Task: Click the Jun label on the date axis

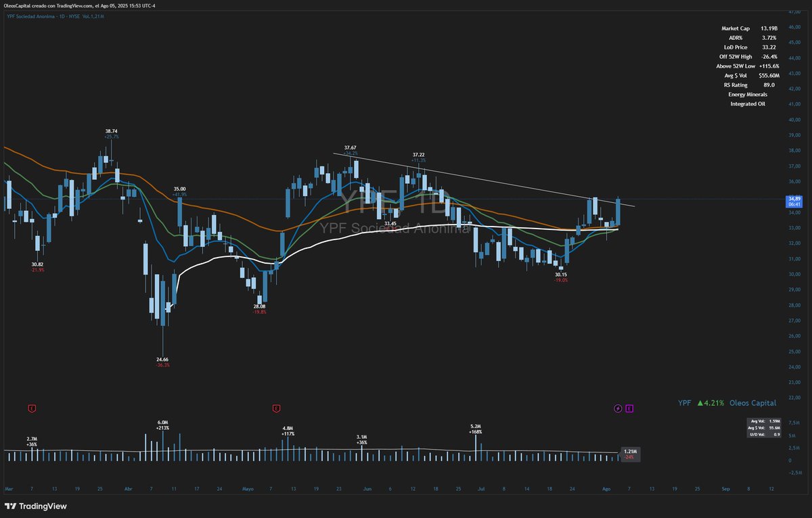Action: pos(367,488)
